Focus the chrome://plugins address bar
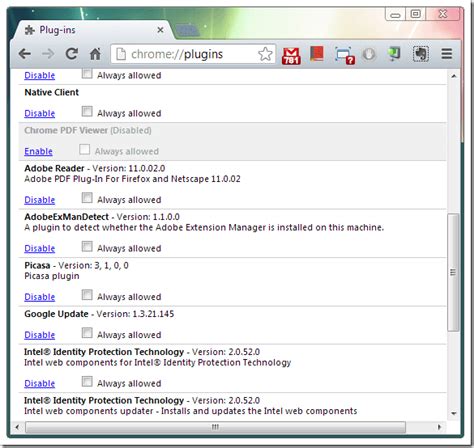Viewport: 474px width, 448px height. (x=193, y=54)
